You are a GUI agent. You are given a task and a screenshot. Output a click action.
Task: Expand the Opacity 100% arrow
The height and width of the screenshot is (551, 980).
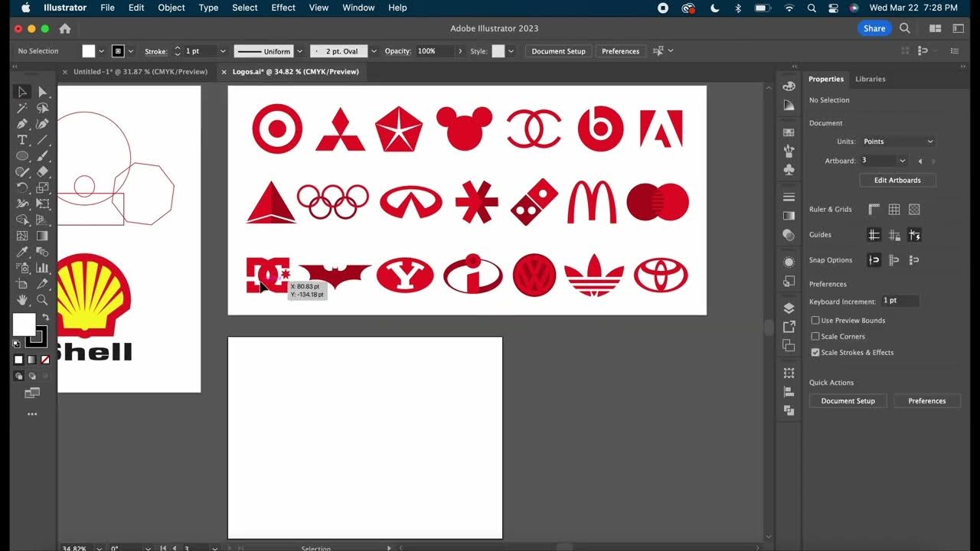460,51
